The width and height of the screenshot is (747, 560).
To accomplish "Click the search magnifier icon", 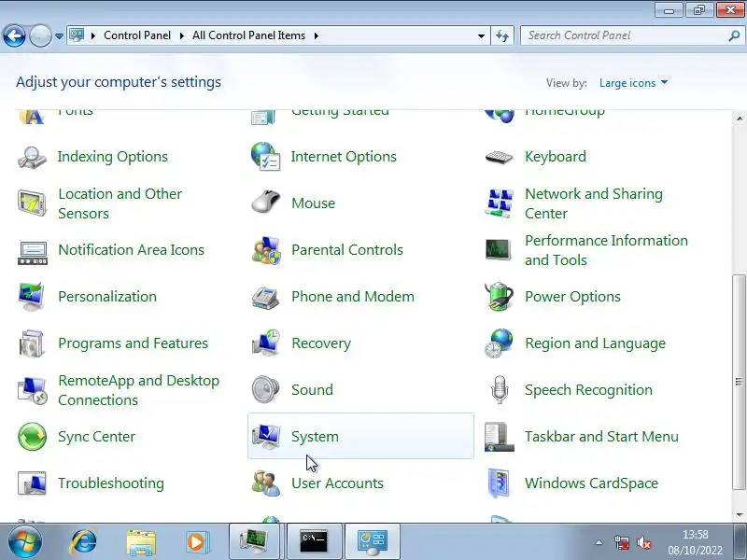I will 734,35.
